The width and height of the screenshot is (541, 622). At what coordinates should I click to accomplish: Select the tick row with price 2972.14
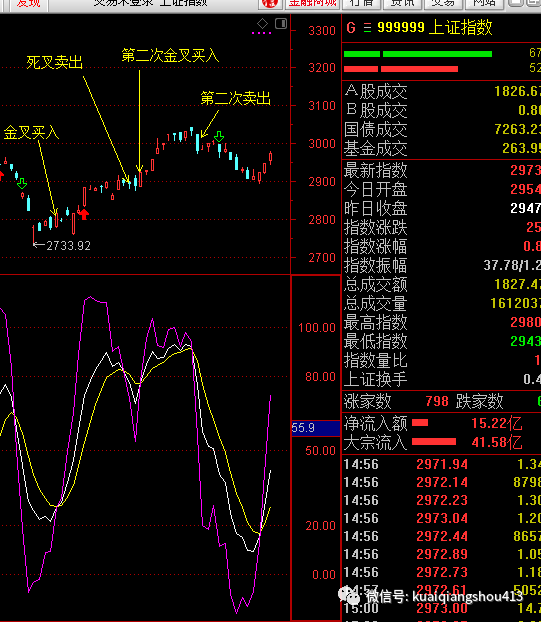(x=441, y=482)
